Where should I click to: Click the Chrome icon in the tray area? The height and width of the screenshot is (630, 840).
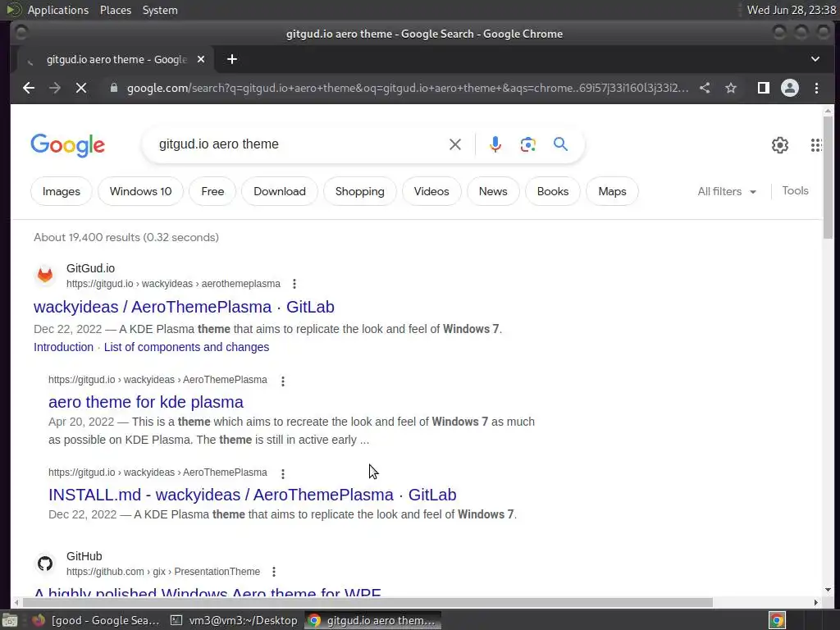click(777, 620)
